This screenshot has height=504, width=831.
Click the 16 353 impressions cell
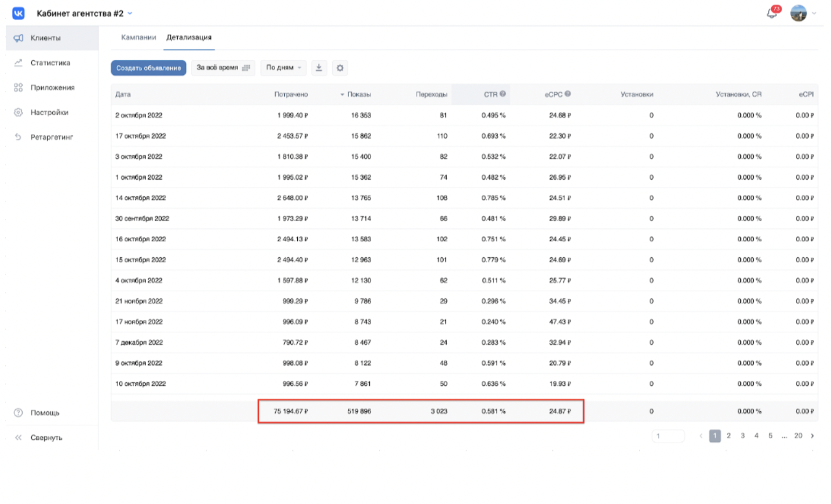pos(361,115)
